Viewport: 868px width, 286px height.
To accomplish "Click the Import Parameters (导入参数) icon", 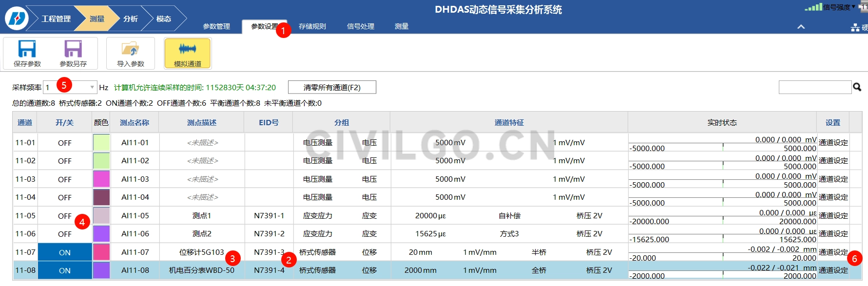I will click(130, 50).
